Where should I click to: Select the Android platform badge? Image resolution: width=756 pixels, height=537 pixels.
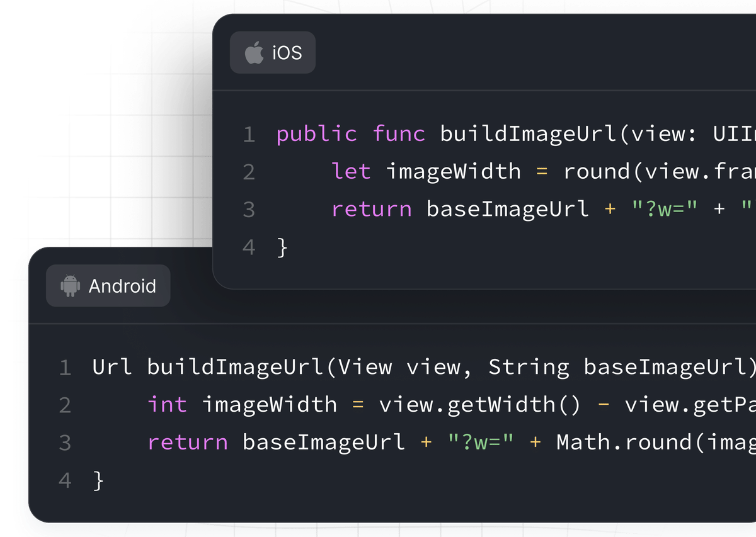click(107, 285)
